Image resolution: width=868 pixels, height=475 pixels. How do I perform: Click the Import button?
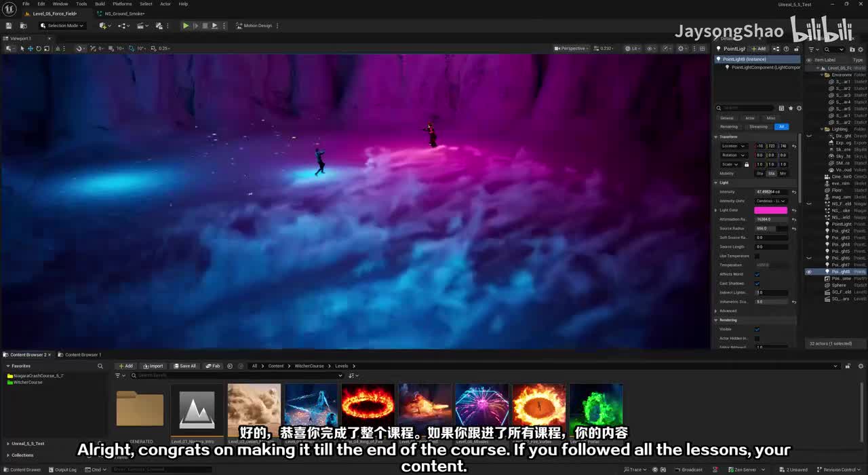click(x=153, y=366)
